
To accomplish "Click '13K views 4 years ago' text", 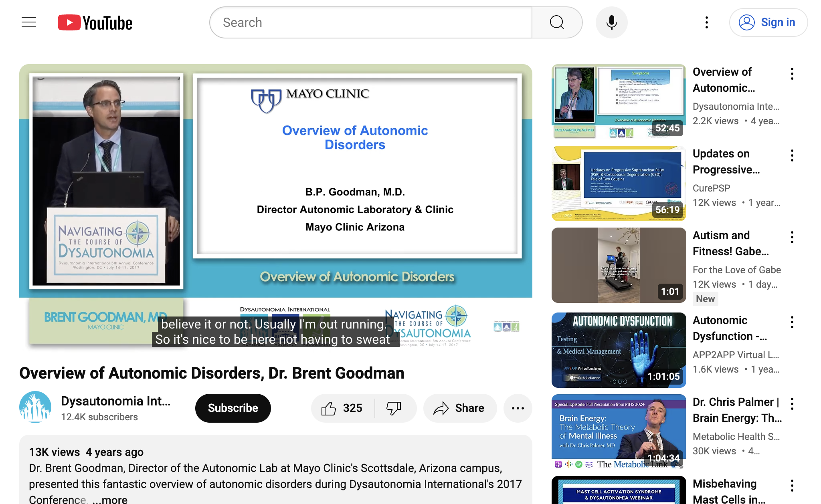I will [x=86, y=452].
